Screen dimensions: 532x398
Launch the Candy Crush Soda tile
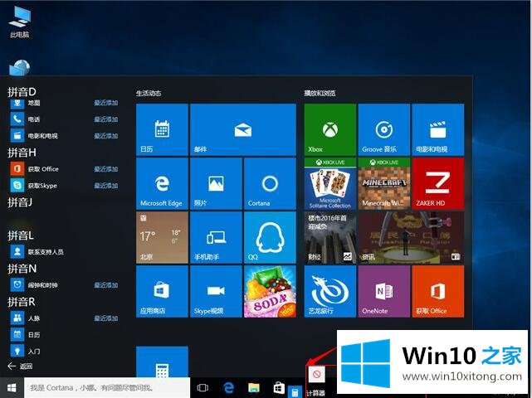(270, 291)
